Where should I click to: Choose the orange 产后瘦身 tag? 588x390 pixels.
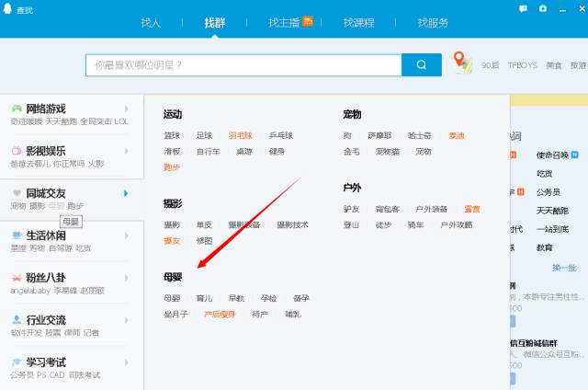coord(220,315)
